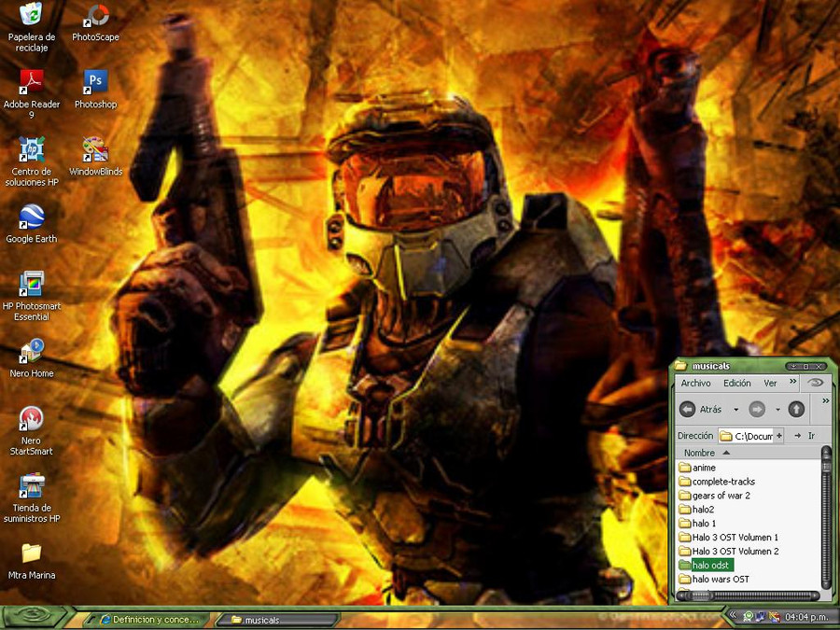
Task: Select the gears of war 2 folder
Action: coord(715,496)
